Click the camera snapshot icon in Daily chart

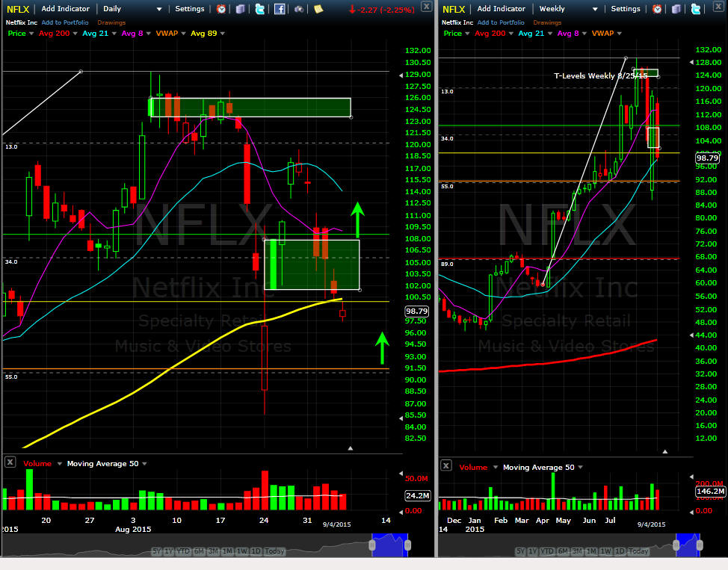tap(299, 9)
